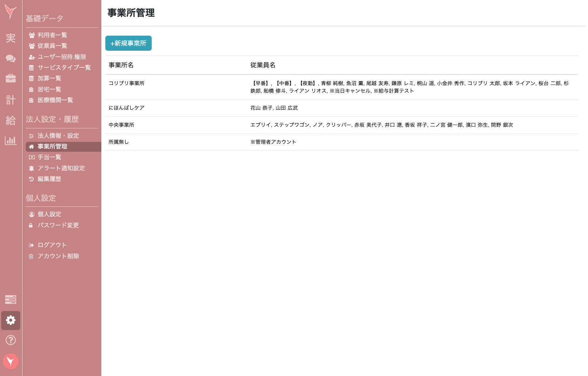Open the chat bubble messaging icon
The width and height of the screenshot is (588, 376).
(10, 59)
